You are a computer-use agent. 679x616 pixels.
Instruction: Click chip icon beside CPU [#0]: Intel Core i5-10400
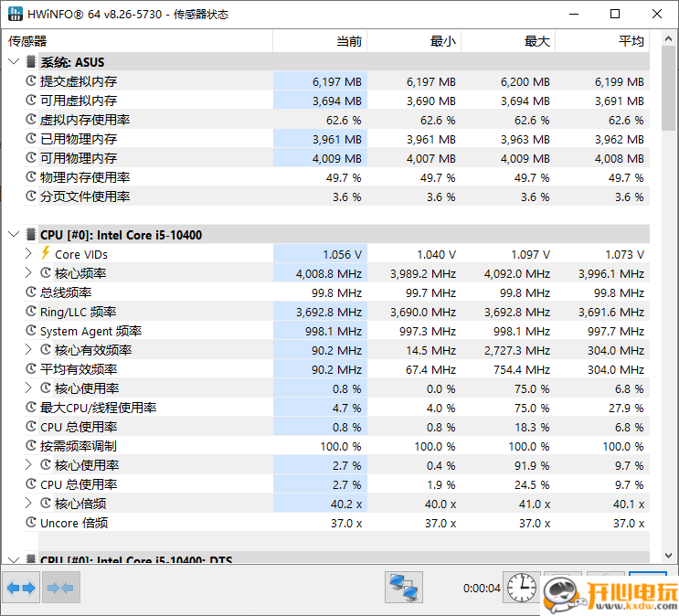pos(31,234)
